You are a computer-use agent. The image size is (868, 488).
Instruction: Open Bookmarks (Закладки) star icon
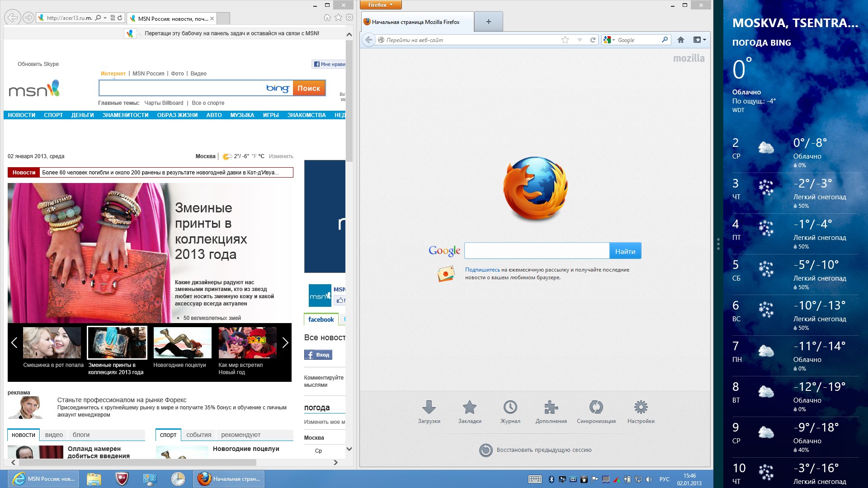(470, 408)
